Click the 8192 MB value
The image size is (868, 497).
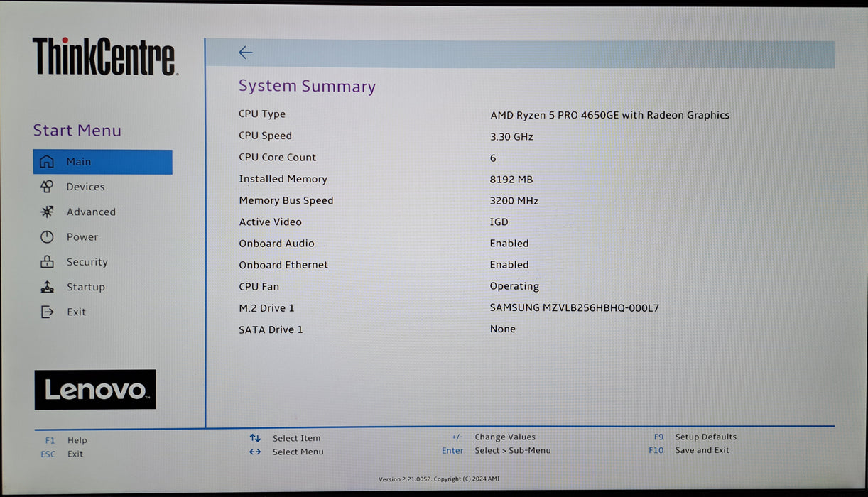tap(511, 180)
